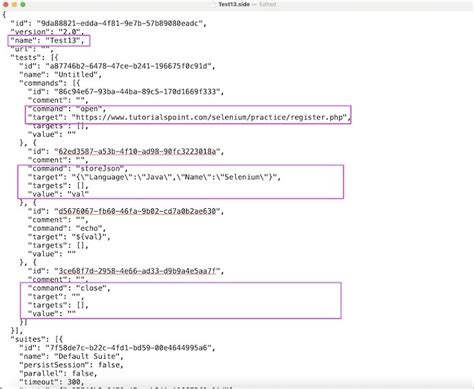The width and height of the screenshot is (474, 389).
Task: Click the id line starting 86c94e67
Action: click(x=126, y=91)
